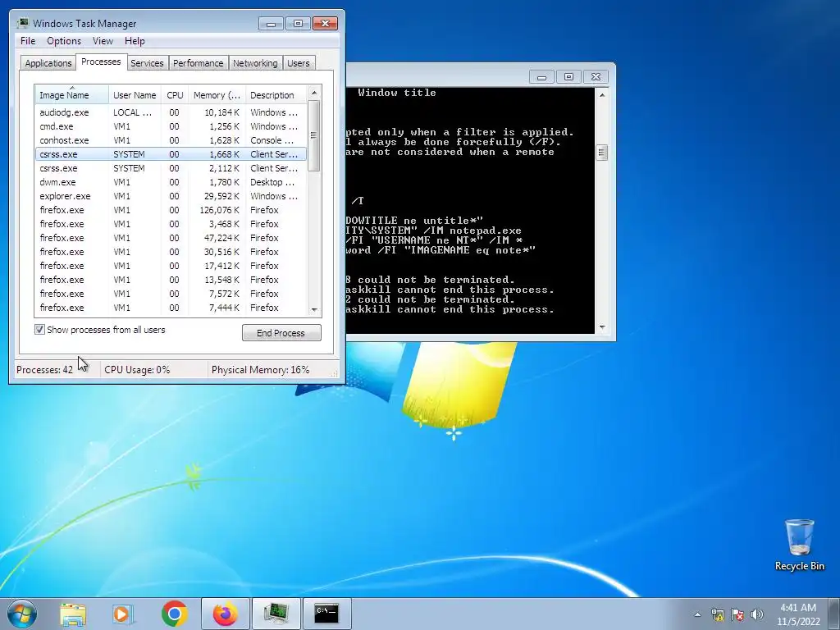Open the Options menu

point(64,41)
